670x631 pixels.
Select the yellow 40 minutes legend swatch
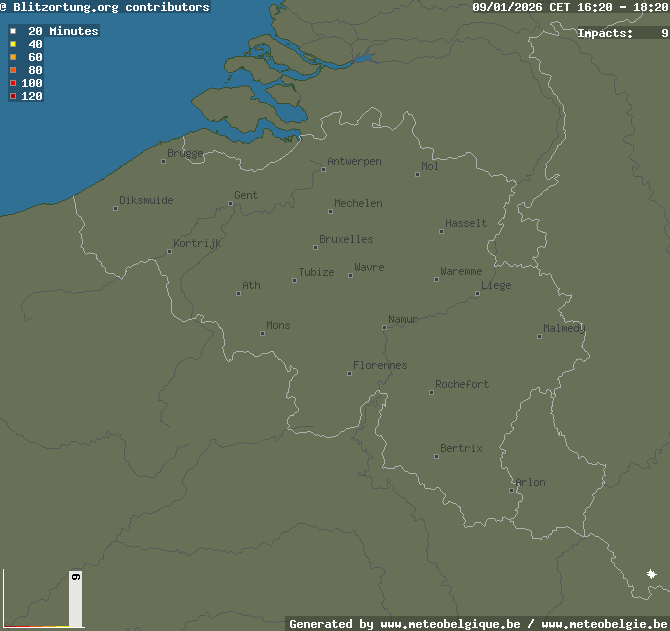click(x=13, y=44)
